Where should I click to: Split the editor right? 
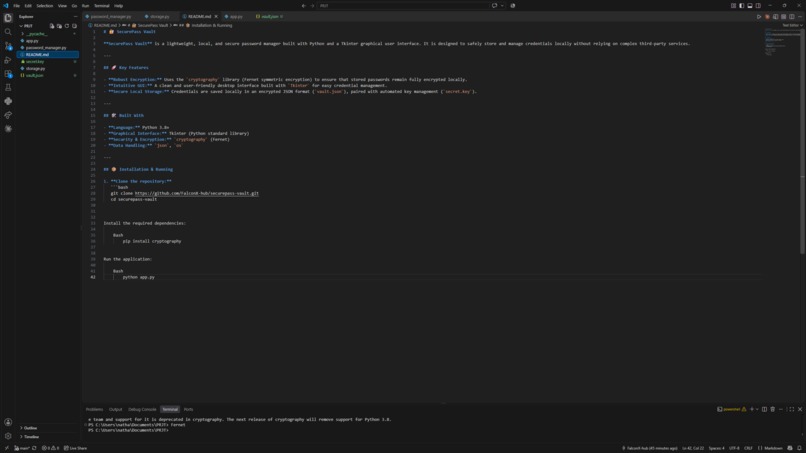(x=792, y=16)
